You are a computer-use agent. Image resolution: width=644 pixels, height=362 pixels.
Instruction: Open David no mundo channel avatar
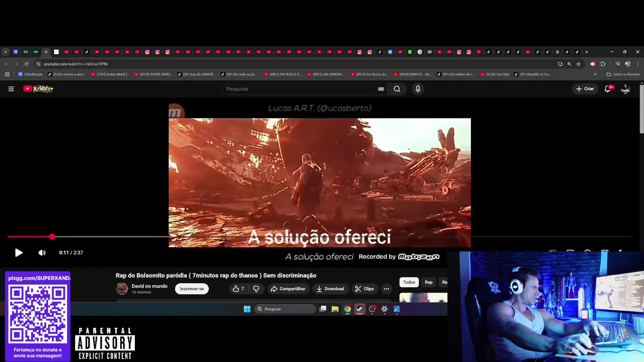pos(122,289)
